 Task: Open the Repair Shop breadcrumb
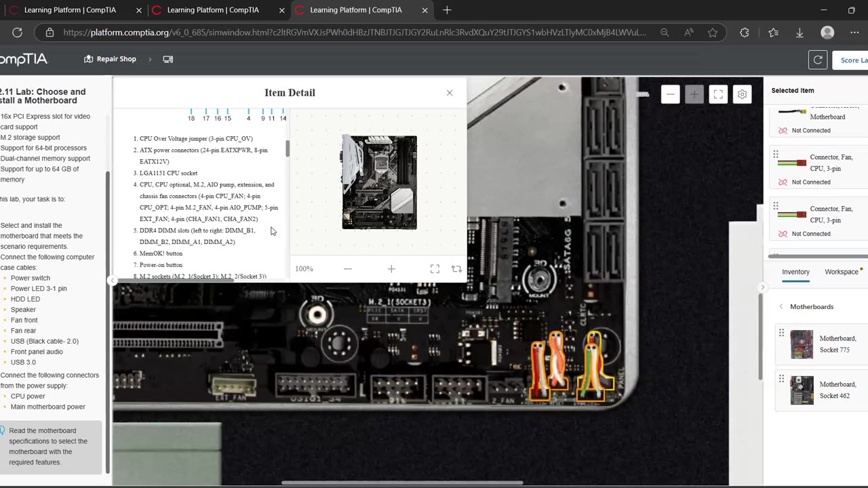tap(110, 59)
